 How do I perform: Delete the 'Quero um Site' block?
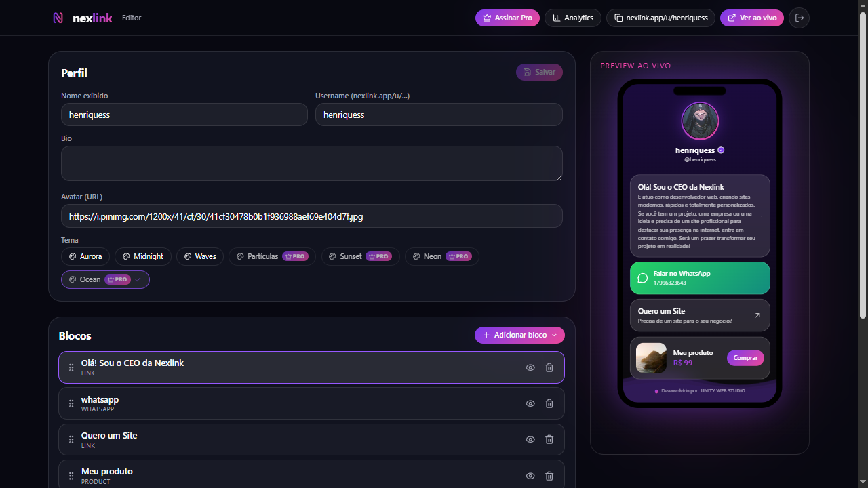[549, 439]
